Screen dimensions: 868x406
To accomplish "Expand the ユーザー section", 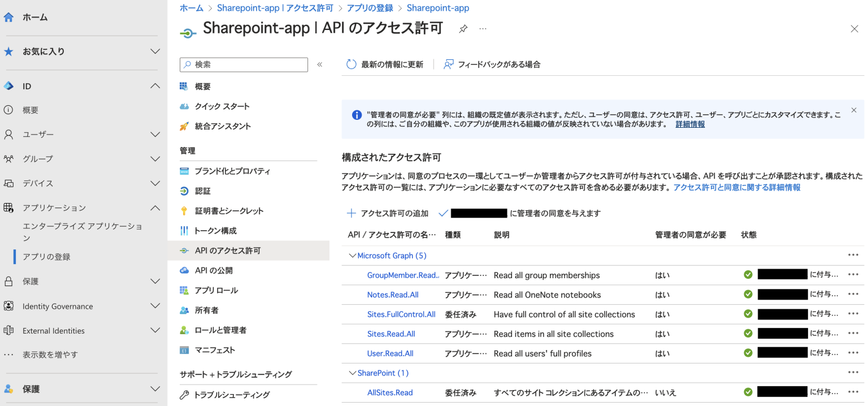I will [x=155, y=134].
